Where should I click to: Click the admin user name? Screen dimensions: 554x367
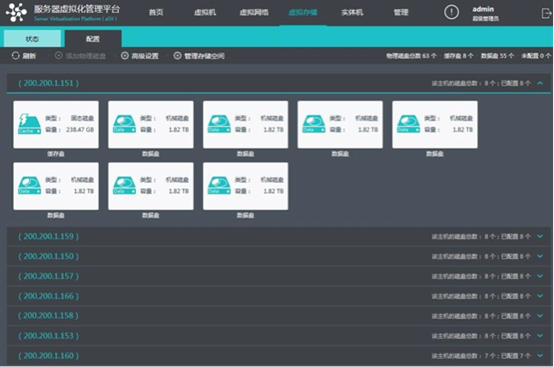coord(483,9)
